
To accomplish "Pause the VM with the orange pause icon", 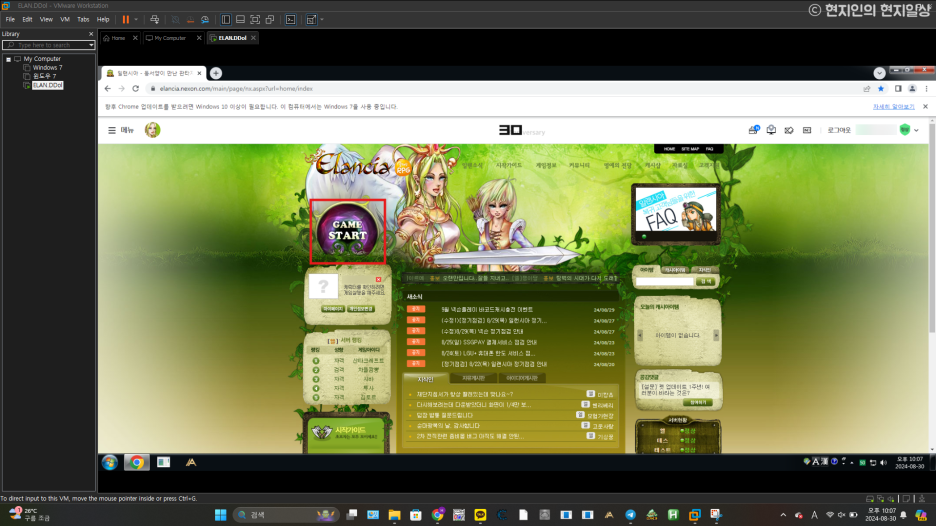I will tap(125, 20).
